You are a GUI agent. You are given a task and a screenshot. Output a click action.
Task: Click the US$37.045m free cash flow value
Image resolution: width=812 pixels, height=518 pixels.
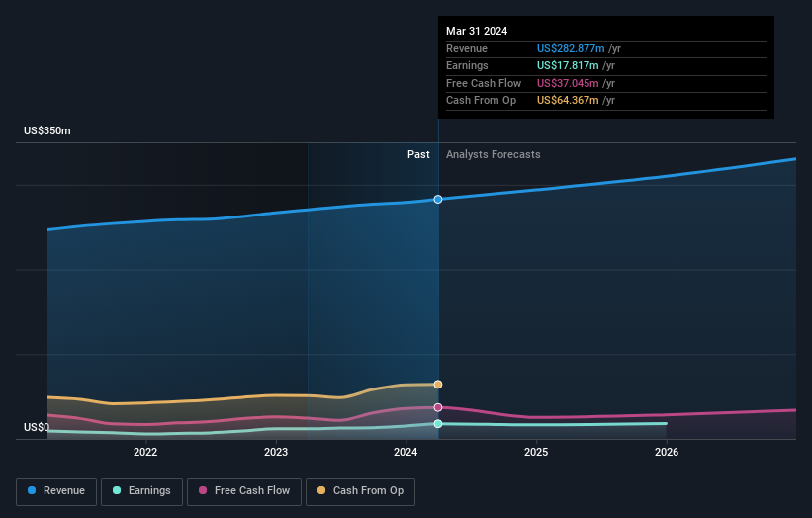[568, 83]
